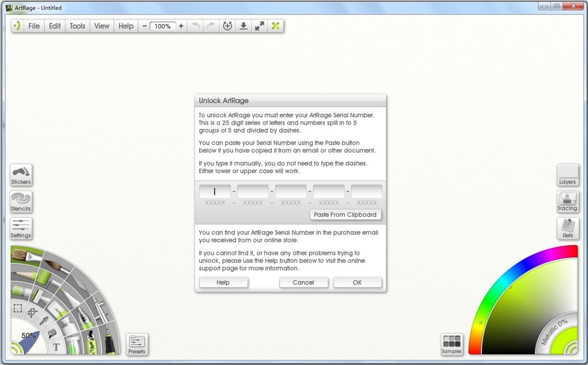The image size is (588, 365).
Task: Click the third serial number field
Action: [x=291, y=191]
